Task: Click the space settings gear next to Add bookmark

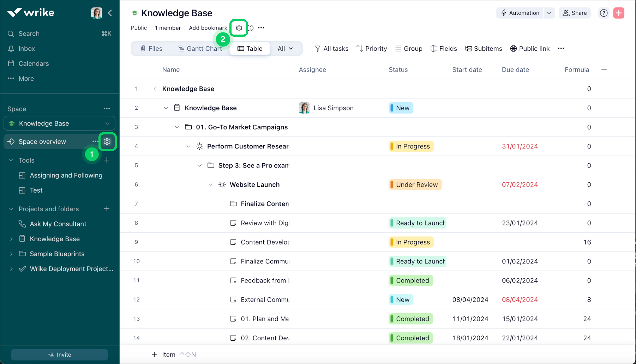Action: 239,28
